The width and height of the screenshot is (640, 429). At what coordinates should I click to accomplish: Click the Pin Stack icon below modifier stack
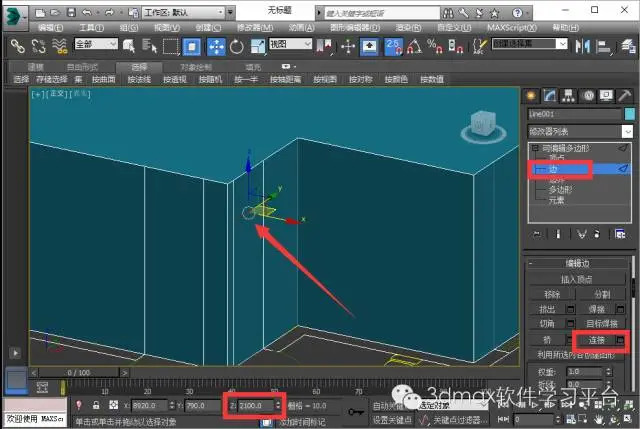coord(536,234)
